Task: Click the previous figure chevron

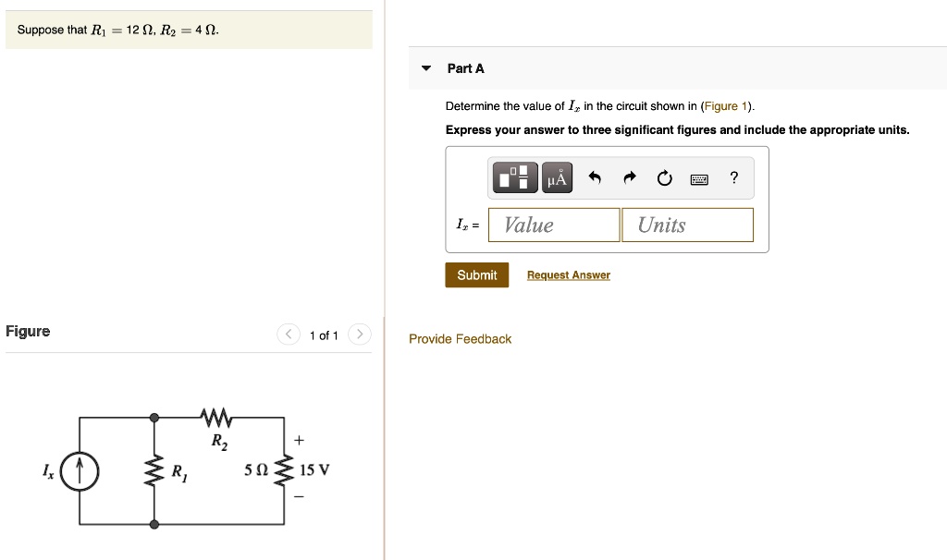Action: (x=289, y=335)
